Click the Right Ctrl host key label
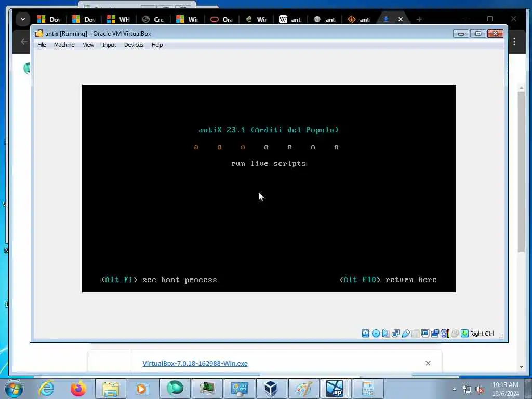Image resolution: width=532 pixels, height=399 pixels. click(482, 334)
